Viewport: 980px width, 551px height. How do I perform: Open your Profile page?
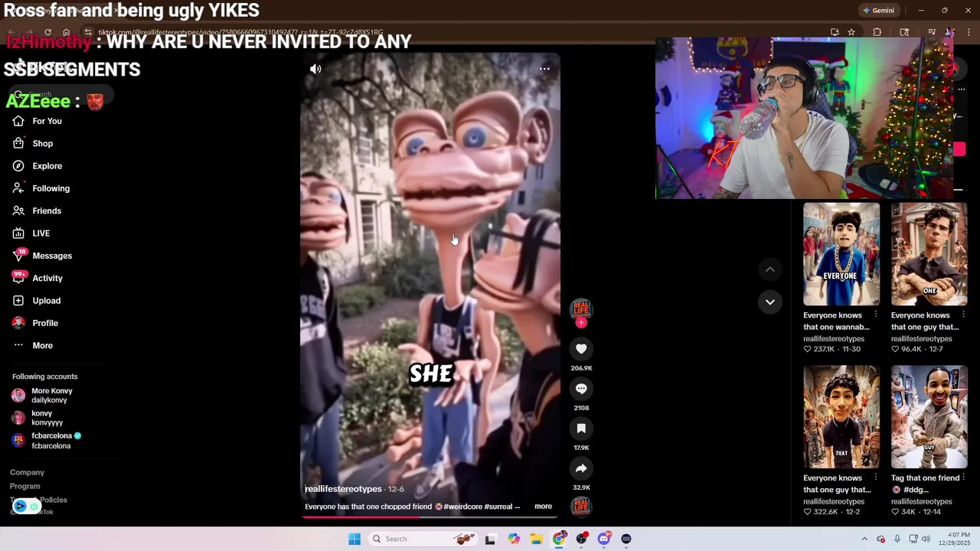click(37, 323)
